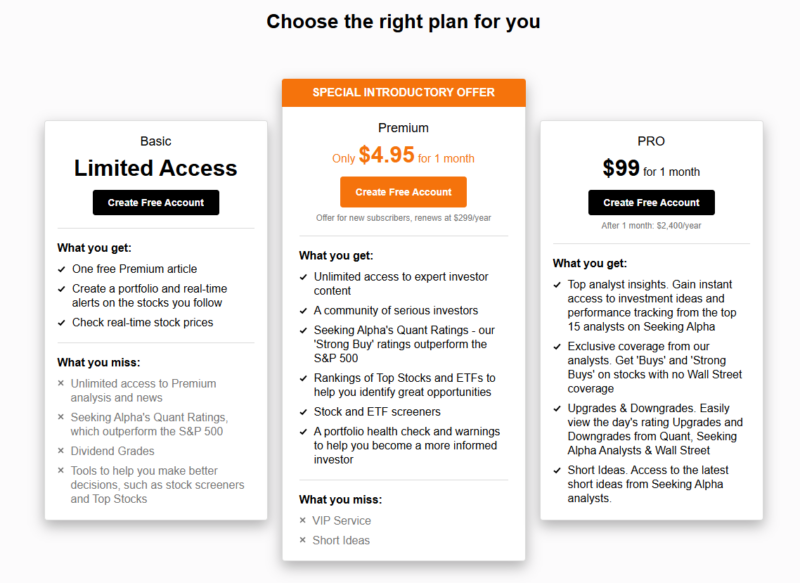Click the X icon beside Unlimited access to Premium
Viewport: 800px width, 583px height.
(x=61, y=383)
